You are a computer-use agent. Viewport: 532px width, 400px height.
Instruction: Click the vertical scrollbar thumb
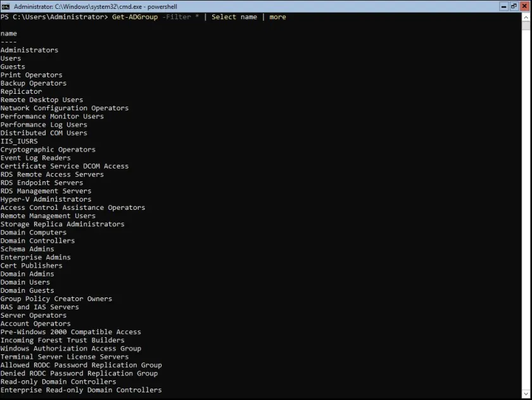click(x=526, y=26)
